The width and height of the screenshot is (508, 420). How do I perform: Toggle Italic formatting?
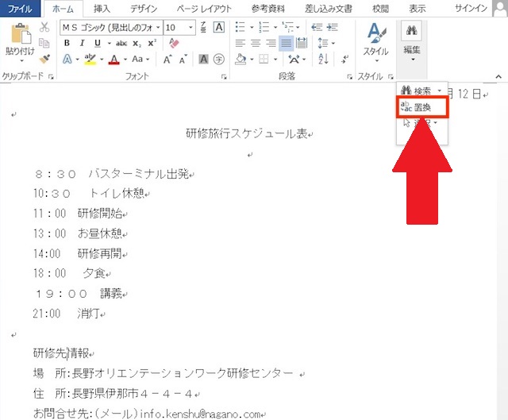pyautogui.click(x=82, y=43)
